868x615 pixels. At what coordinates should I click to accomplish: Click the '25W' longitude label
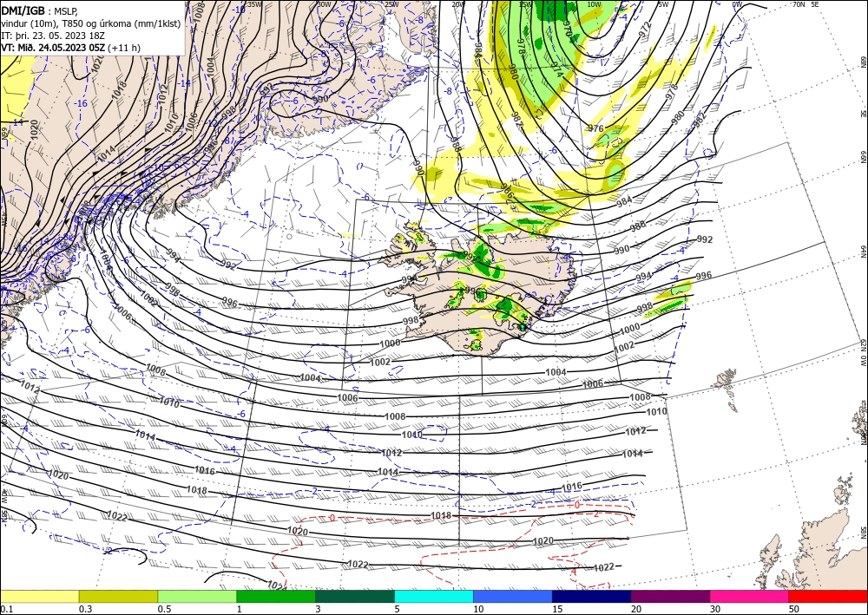click(x=391, y=4)
